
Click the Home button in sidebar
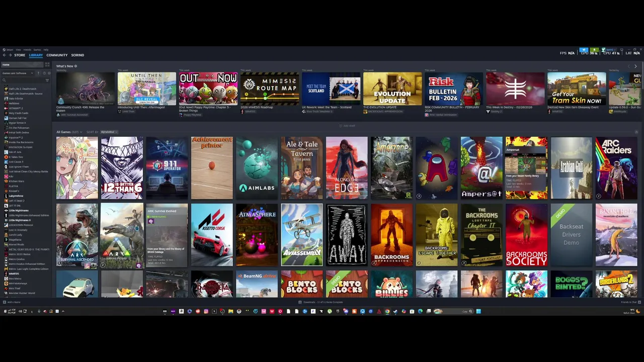tap(22, 64)
